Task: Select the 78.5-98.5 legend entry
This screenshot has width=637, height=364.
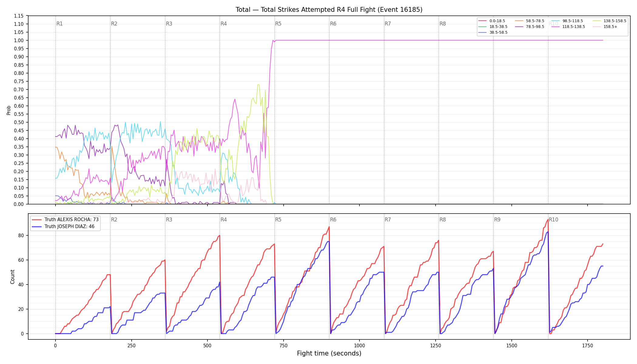Action: click(530, 27)
